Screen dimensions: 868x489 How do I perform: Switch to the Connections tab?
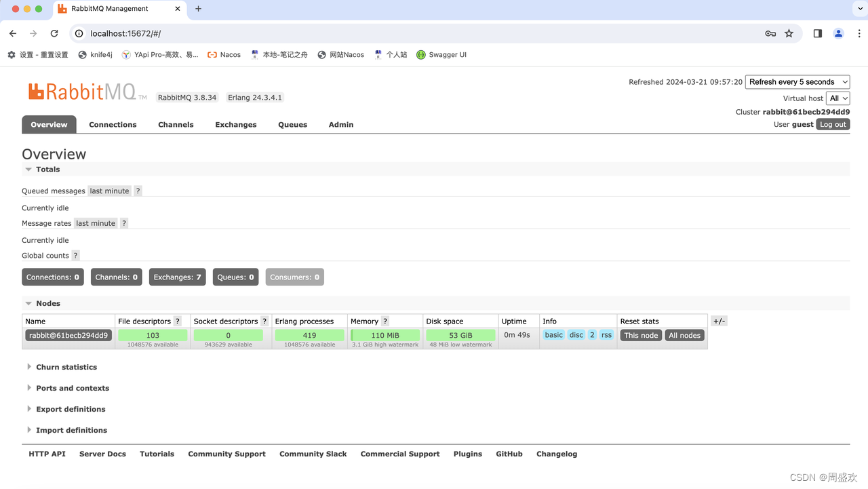click(x=113, y=125)
